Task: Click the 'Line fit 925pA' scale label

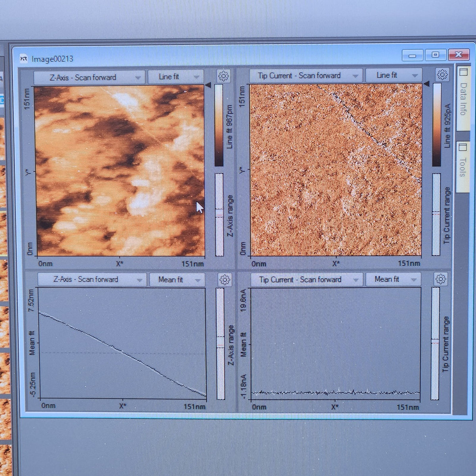Action: [x=447, y=126]
